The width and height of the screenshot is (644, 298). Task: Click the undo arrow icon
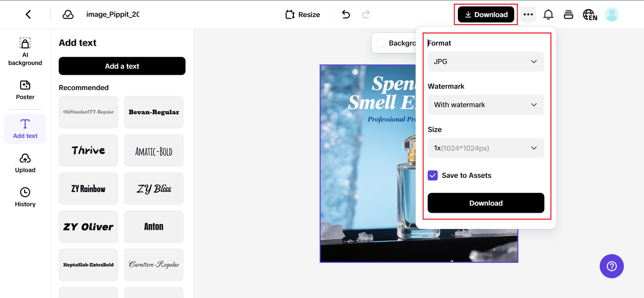(x=346, y=15)
